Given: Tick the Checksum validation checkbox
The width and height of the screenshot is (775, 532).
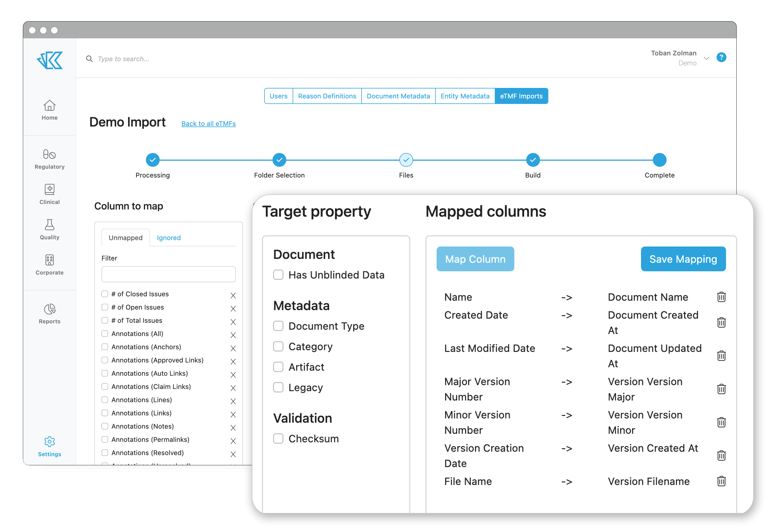Looking at the screenshot, I should tap(278, 439).
